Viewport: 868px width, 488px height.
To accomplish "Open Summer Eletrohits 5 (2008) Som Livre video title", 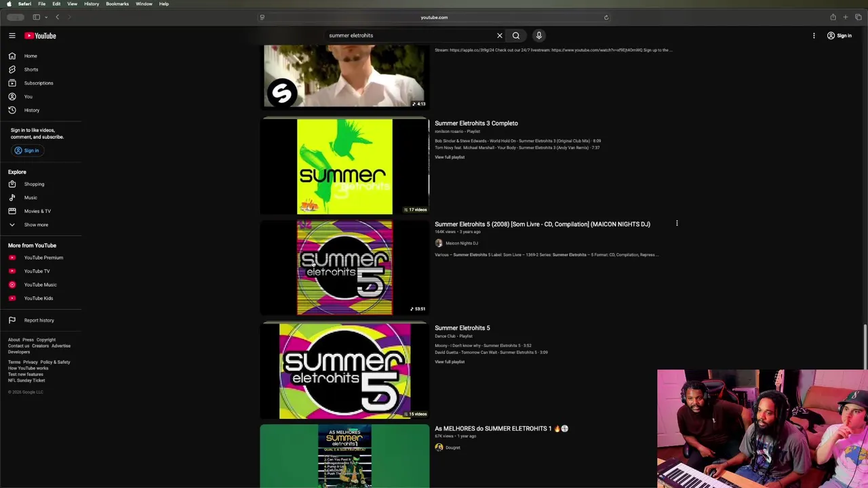I will [542, 224].
